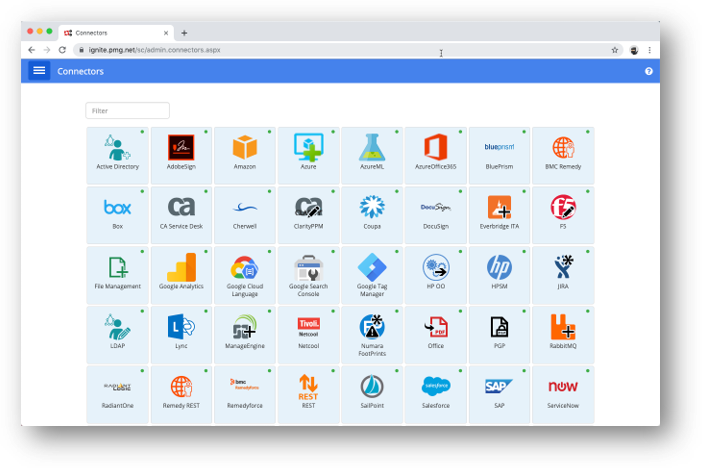Screen dimensions: 702x468
Task: Go forward in the browser
Action: (47, 50)
